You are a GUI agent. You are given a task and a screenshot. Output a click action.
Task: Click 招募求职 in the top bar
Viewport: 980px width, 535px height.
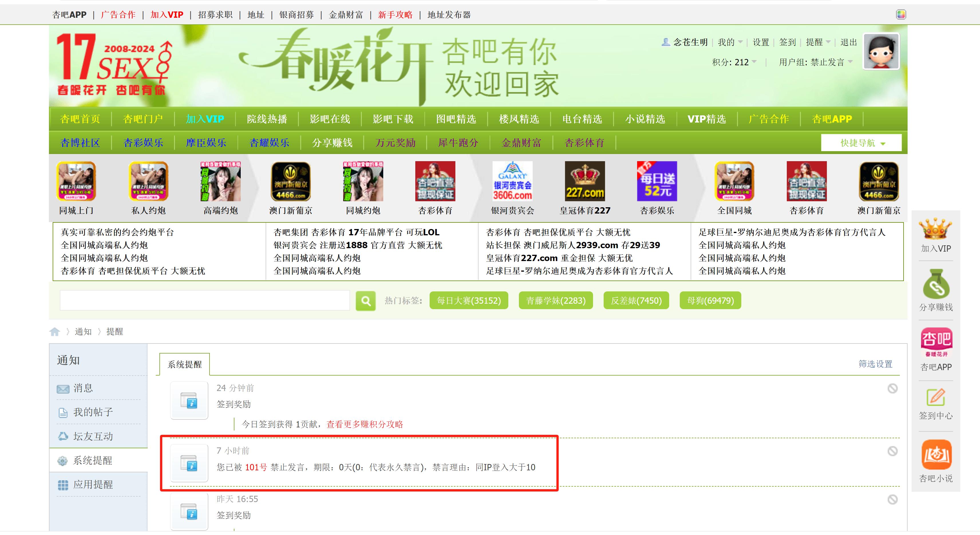[x=215, y=15]
